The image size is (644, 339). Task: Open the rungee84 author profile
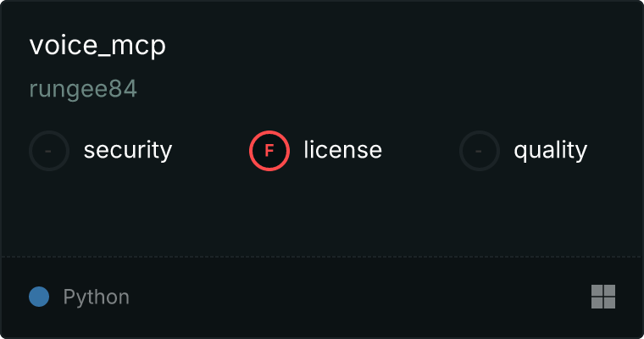83,89
